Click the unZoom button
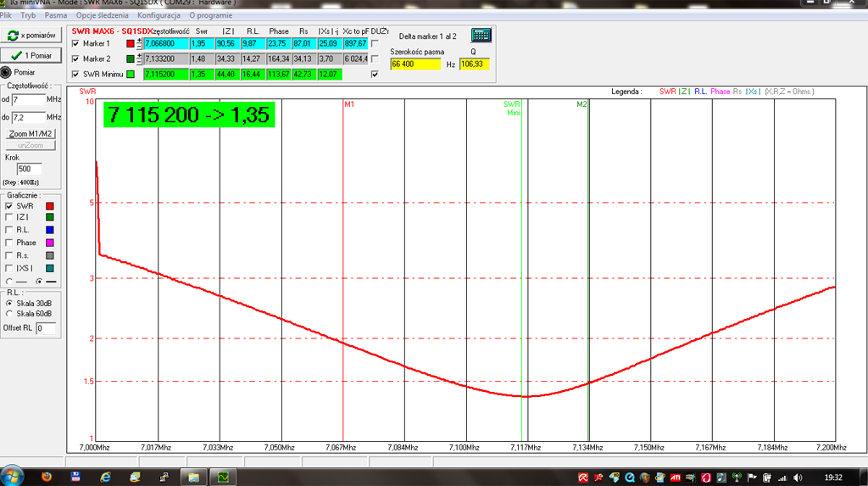Image resolution: width=868 pixels, height=486 pixels. click(x=31, y=145)
